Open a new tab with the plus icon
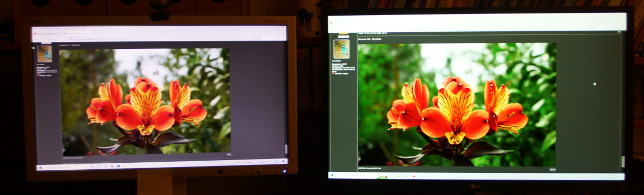The height and width of the screenshot is (195, 644). (96, 33)
